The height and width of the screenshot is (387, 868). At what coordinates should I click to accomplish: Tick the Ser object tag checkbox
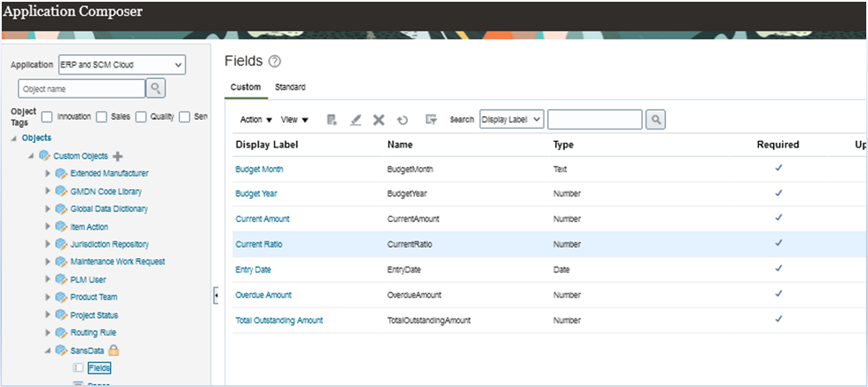[185, 116]
